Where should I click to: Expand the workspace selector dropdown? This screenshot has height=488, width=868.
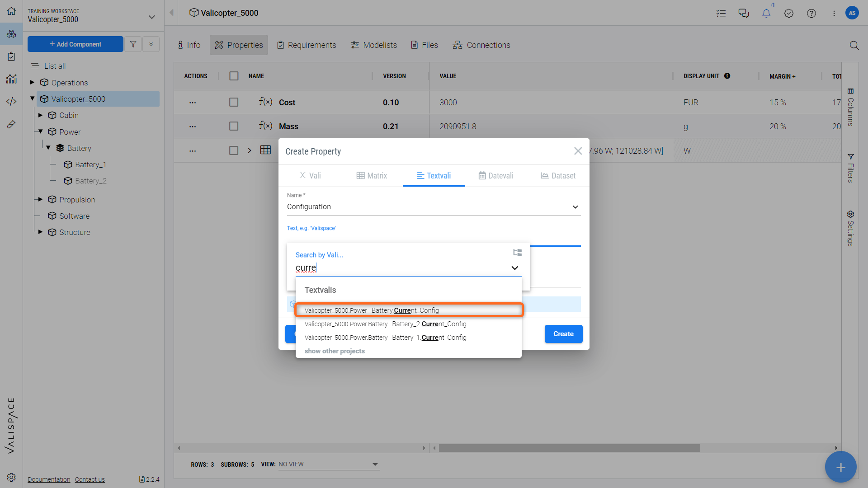click(x=152, y=17)
